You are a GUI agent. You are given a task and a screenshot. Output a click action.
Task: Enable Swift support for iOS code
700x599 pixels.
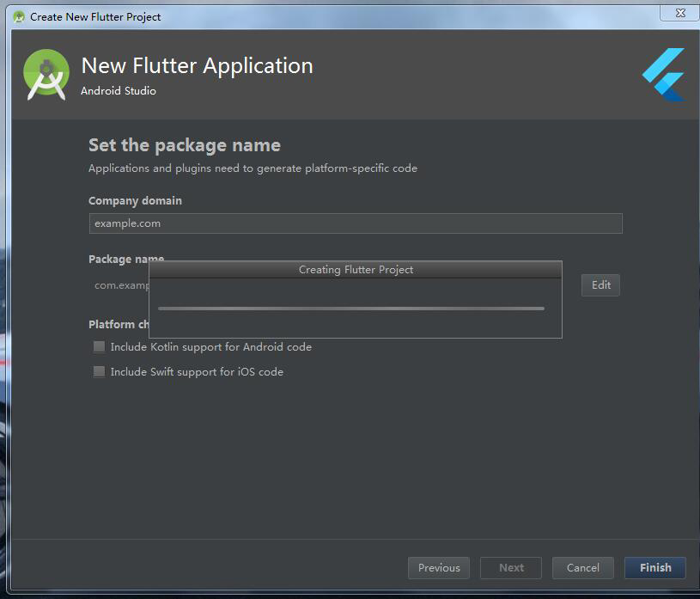click(99, 371)
